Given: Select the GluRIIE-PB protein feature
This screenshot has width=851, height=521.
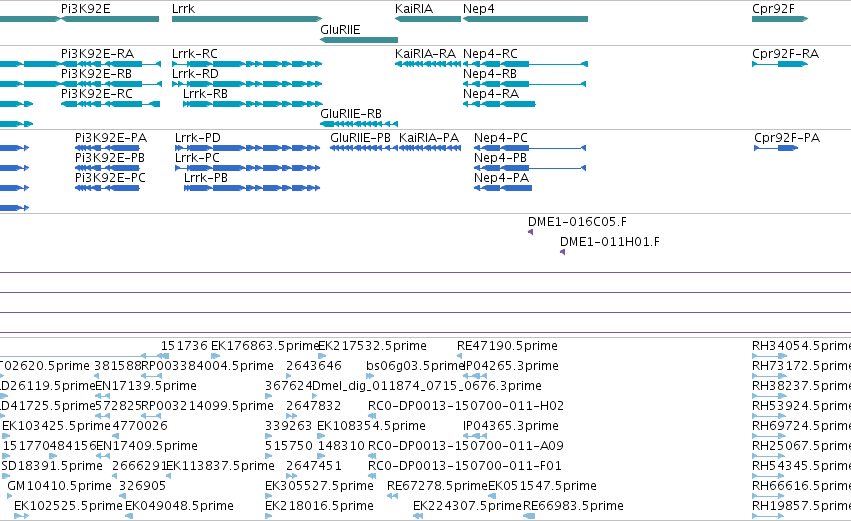Looking at the screenshot, I should tap(364, 148).
